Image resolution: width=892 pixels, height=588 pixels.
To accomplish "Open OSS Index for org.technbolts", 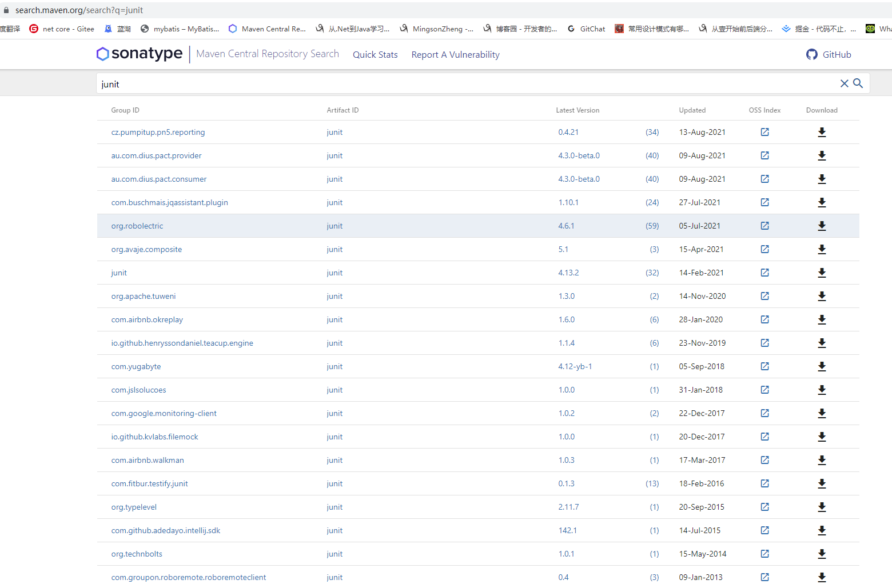I will pyautogui.click(x=765, y=554).
